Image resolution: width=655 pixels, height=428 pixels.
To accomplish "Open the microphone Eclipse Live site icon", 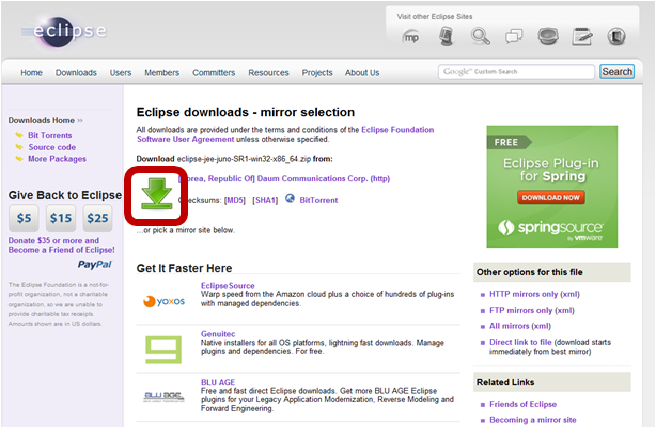I will (446, 36).
